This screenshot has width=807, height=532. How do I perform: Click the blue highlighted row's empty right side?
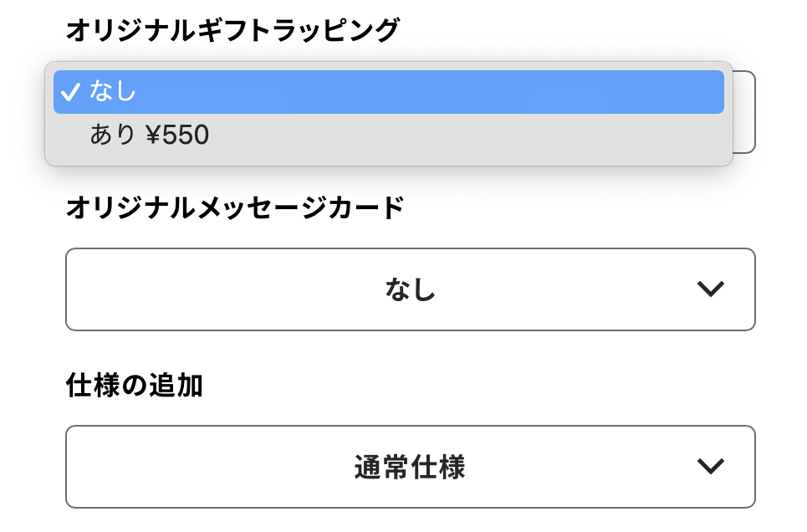click(544, 92)
